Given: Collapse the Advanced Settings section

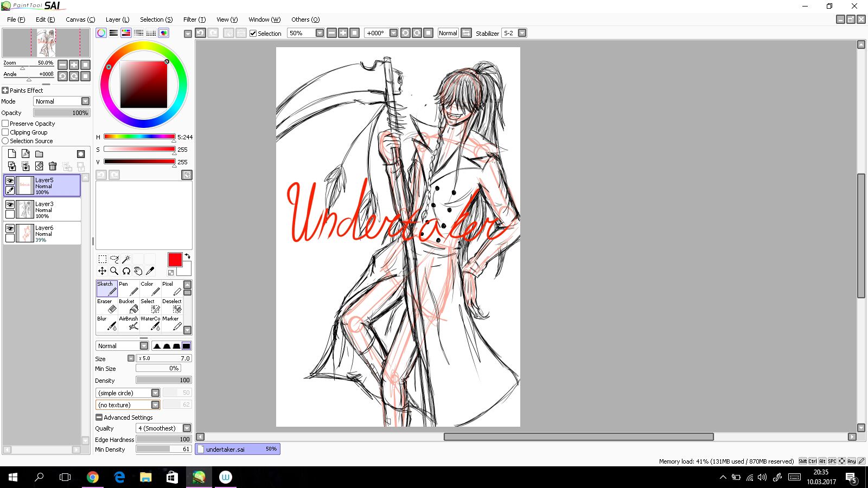Looking at the screenshot, I should (99, 418).
